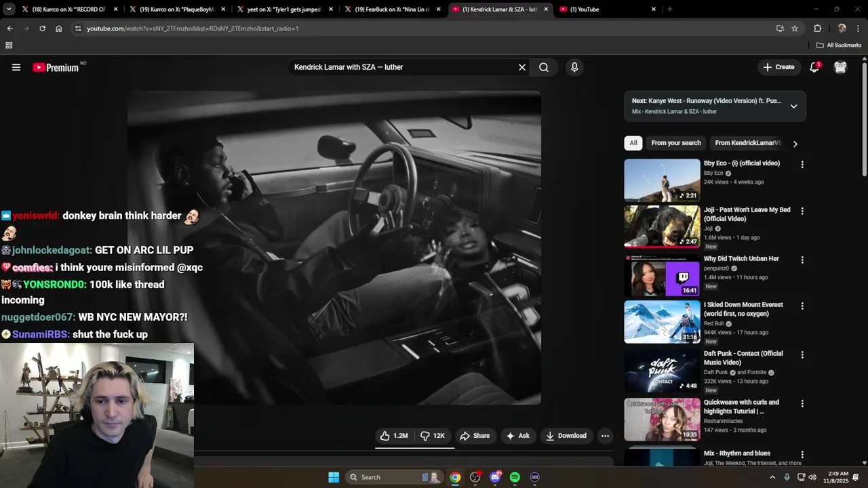Show hidden tray icons chevron
This screenshot has height=488, width=868.
click(772, 477)
